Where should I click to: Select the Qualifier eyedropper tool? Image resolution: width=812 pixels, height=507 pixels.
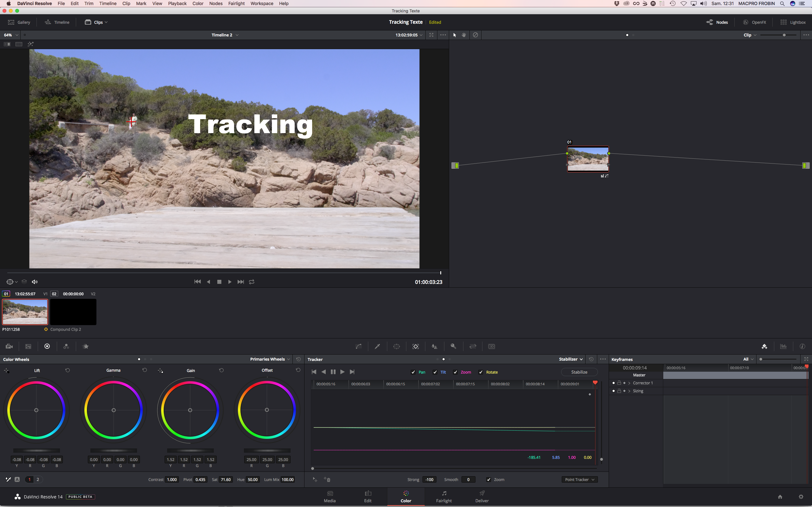pyautogui.click(x=377, y=346)
